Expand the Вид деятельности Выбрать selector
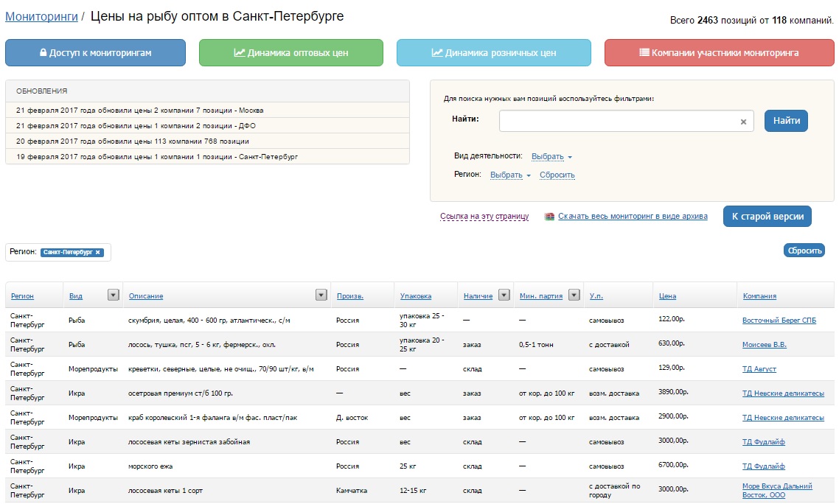This screenshot has width=839, height=504. point(551,156)
